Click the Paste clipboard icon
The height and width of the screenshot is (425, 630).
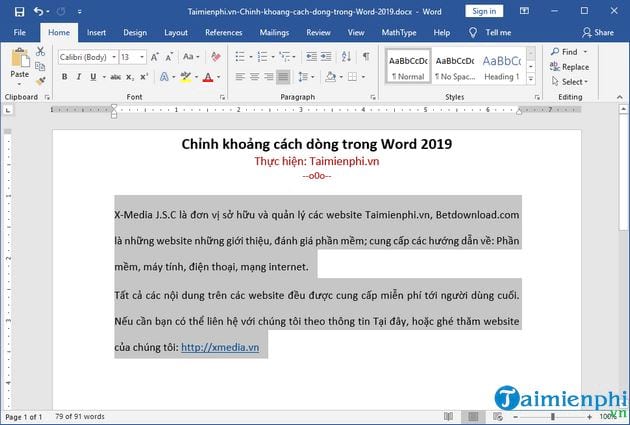tap(20, 57)
